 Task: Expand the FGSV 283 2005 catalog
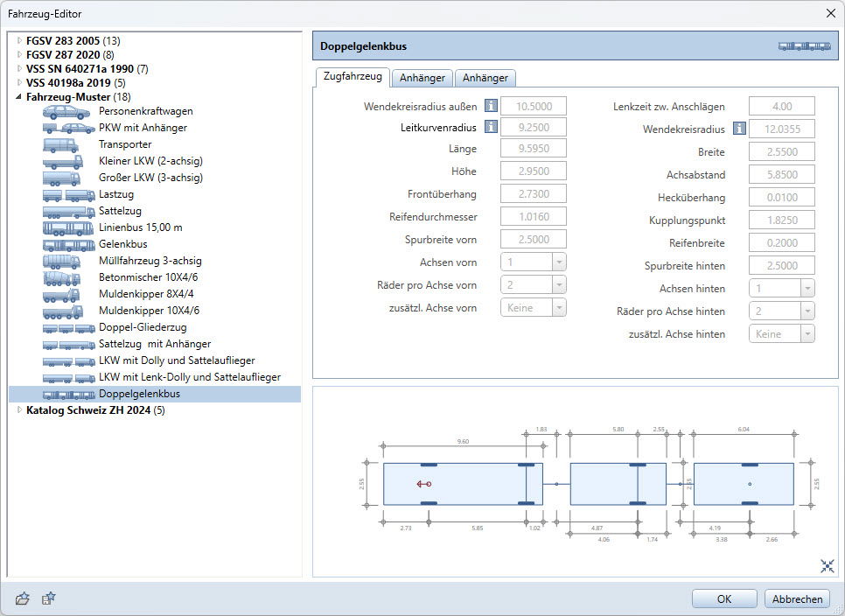pyautogui.click(x=19, y=40)
